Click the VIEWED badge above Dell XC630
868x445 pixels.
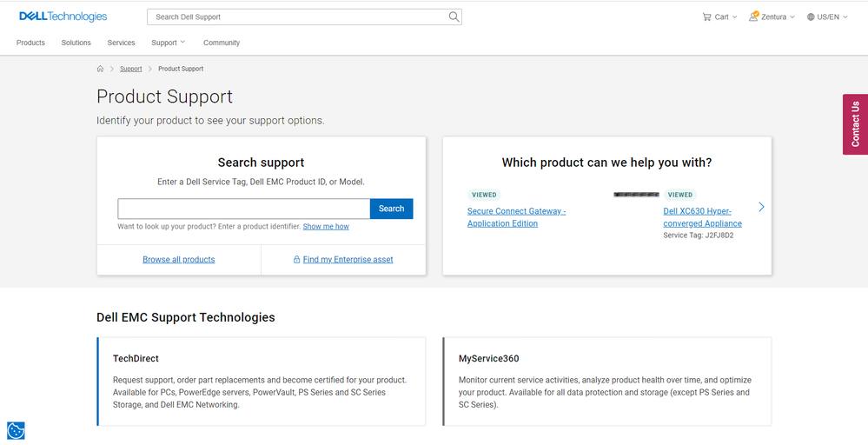[x=680, y=195]
